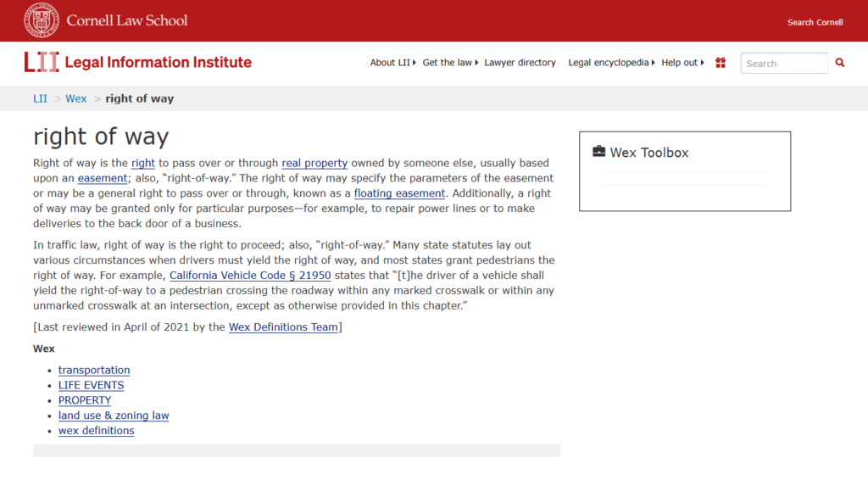
Task: Open the land use & zoning law link
Action: click(114, 416)
